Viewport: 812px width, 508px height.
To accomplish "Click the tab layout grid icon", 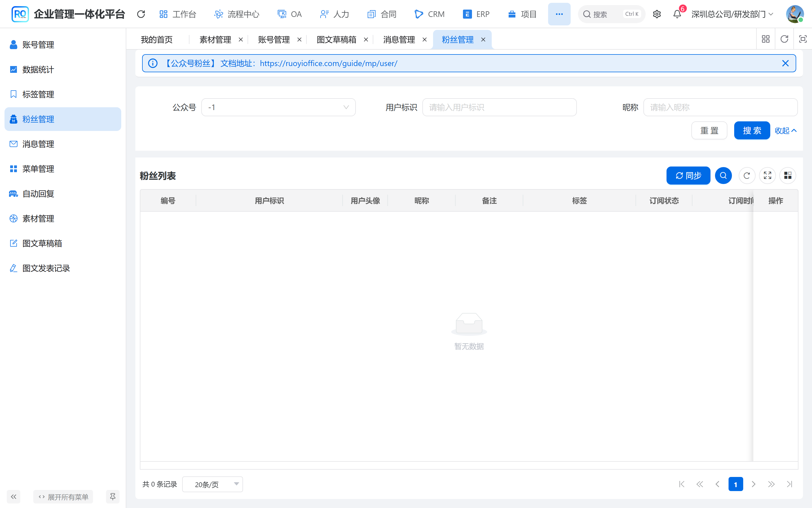I will coord(765,39).
